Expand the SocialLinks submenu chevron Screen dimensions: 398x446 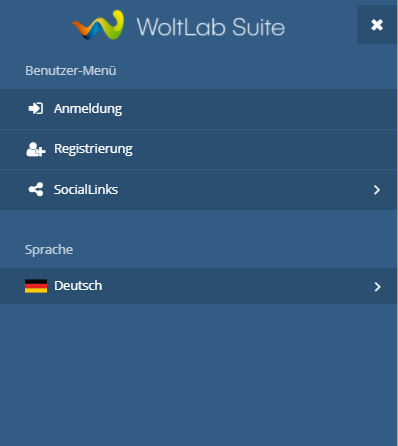377,190
